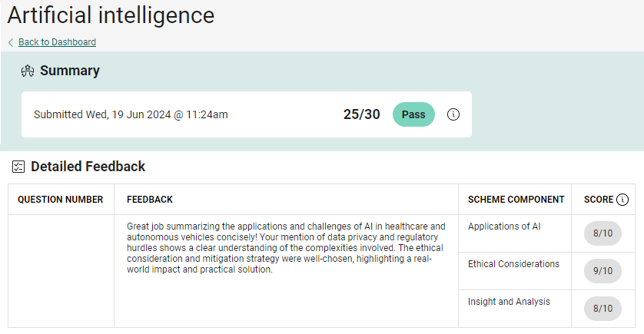This screenshot has height=334, width=644.
Task: Click the 8/10 badge for Insight and Analysis
Action: tap(603, 309)
